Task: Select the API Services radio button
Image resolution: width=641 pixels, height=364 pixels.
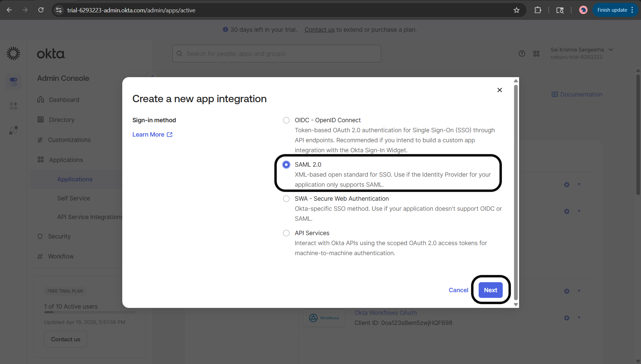Action: coord(286,233)
